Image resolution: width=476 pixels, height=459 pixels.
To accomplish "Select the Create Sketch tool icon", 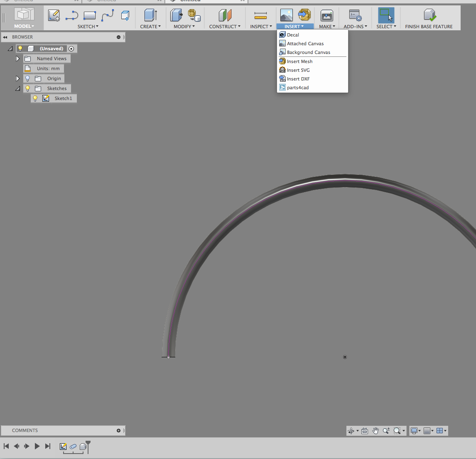I will point(54,15).
